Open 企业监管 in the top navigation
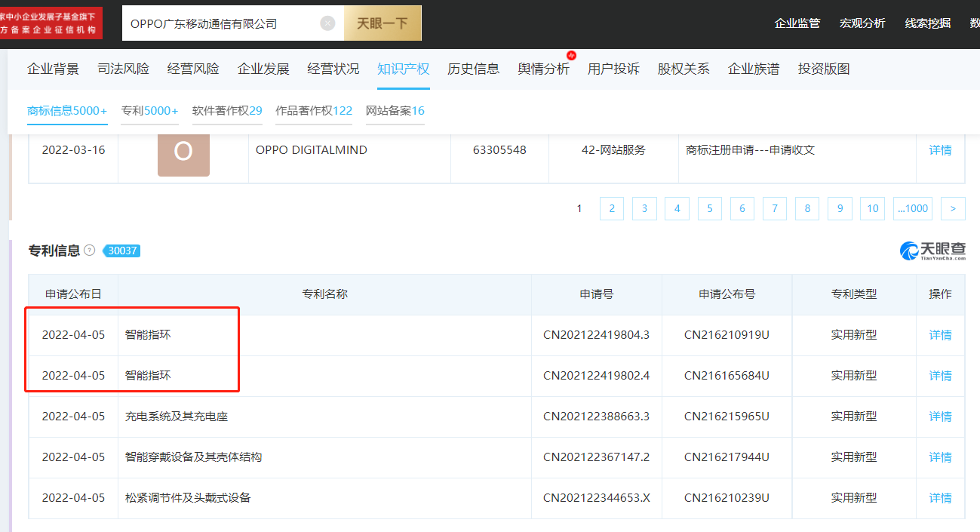The width and height of the screenshot is (980, 532). click(797, 23)
